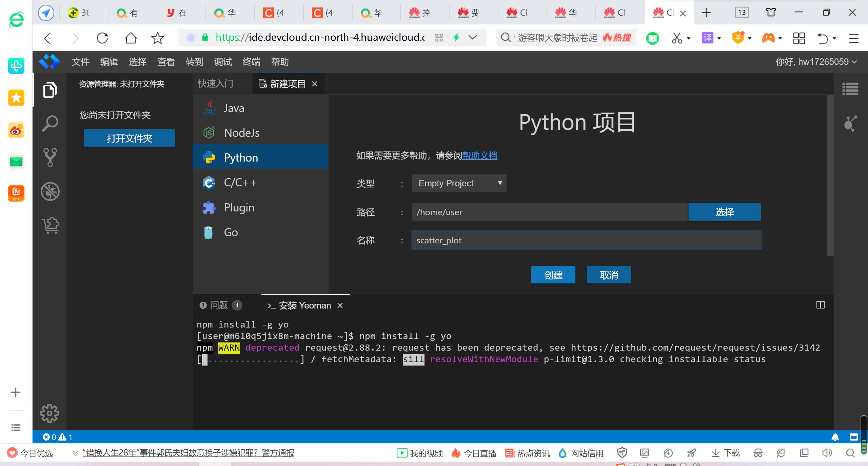The image size is (868, 466).
Task: Open the 帮助文档 link
Action: click(x=479, y=155)
